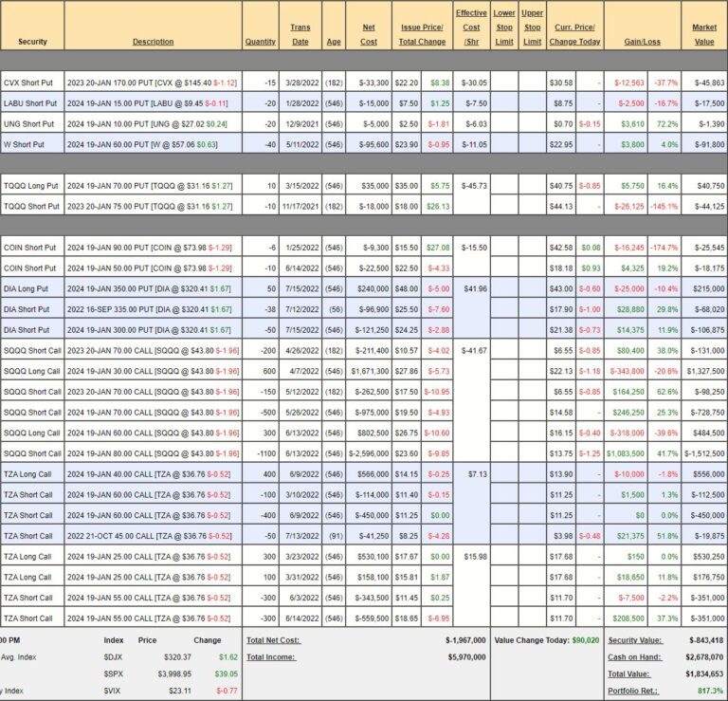
Task: Click the Total Net Cost label
Action: [272, 640]
